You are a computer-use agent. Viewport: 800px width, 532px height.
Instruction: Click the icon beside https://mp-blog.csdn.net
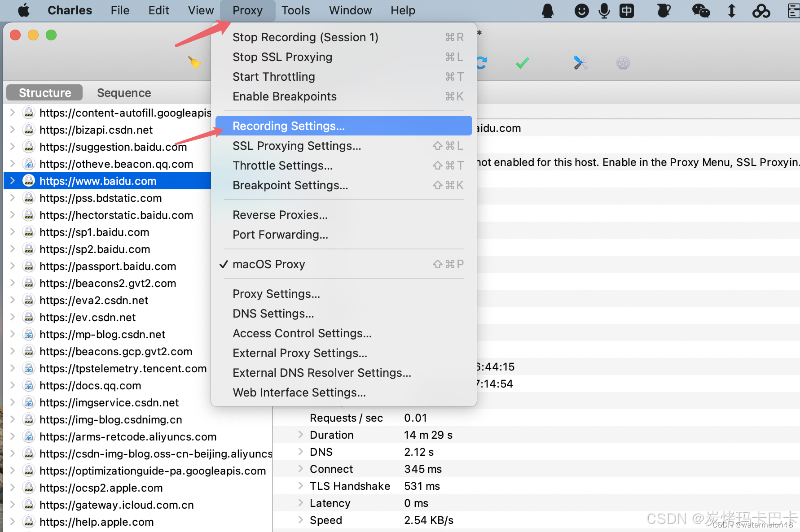click(x=29, y=334)
